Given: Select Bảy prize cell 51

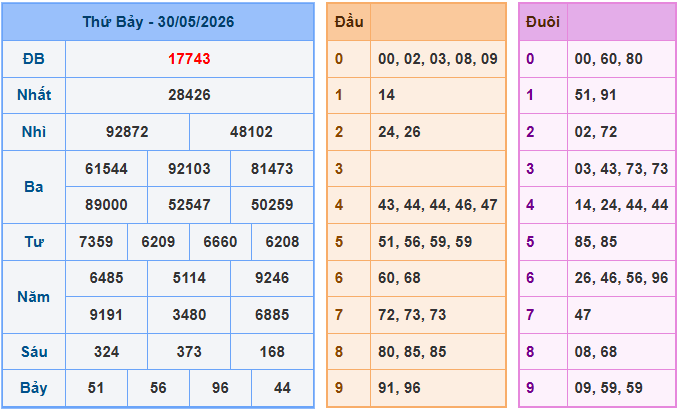Looking at the screenshot, I should [x=96, y=388].
